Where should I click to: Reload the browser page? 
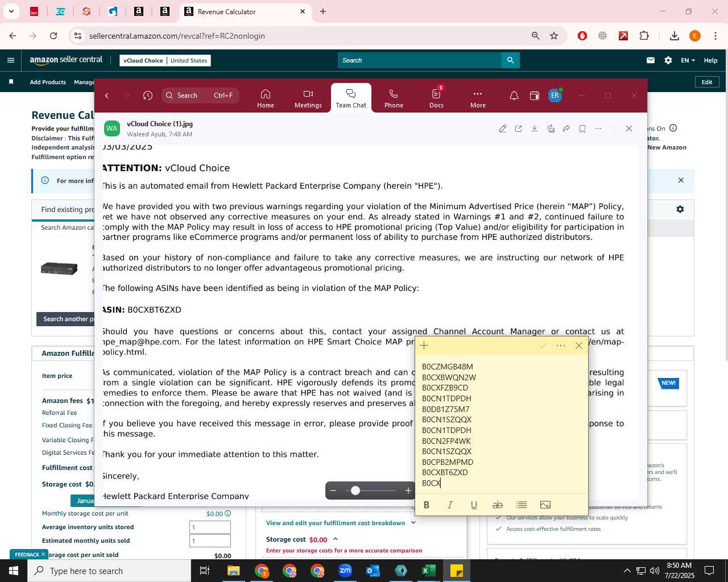(53, 36)
